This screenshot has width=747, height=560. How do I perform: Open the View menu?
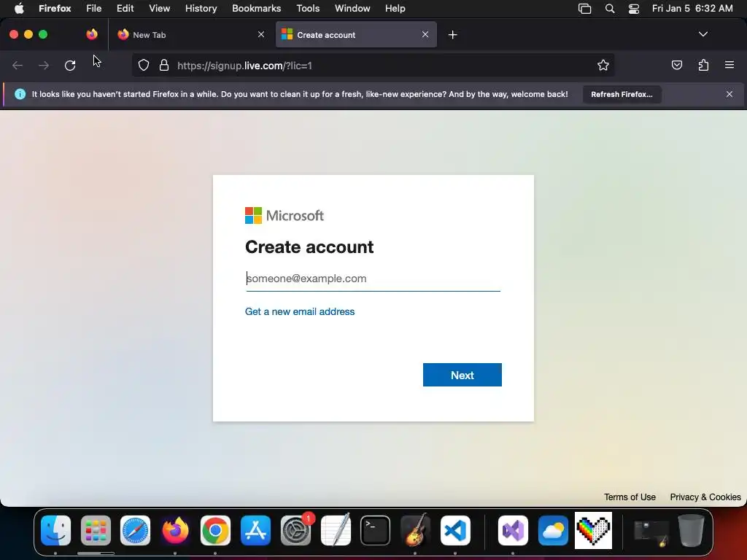coord(159,9)
